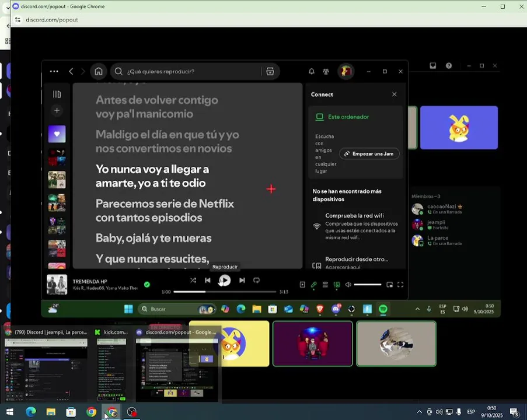Screen dimensions: 527x420
Task: Go forward in Spotify navigation
Action: point(83,71)
